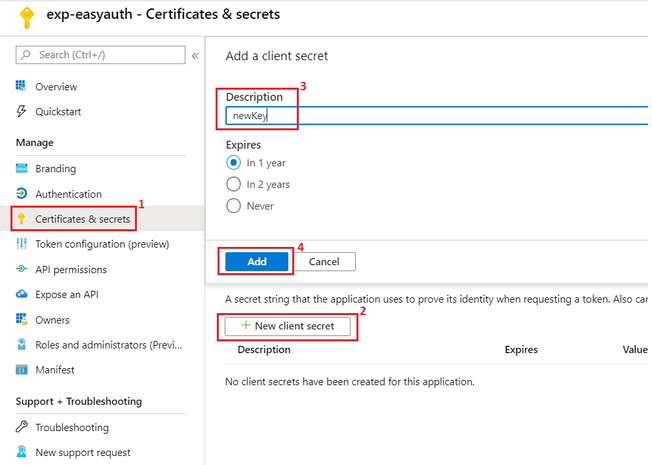Click the Expose an API cloud icon

pos(21,294)
